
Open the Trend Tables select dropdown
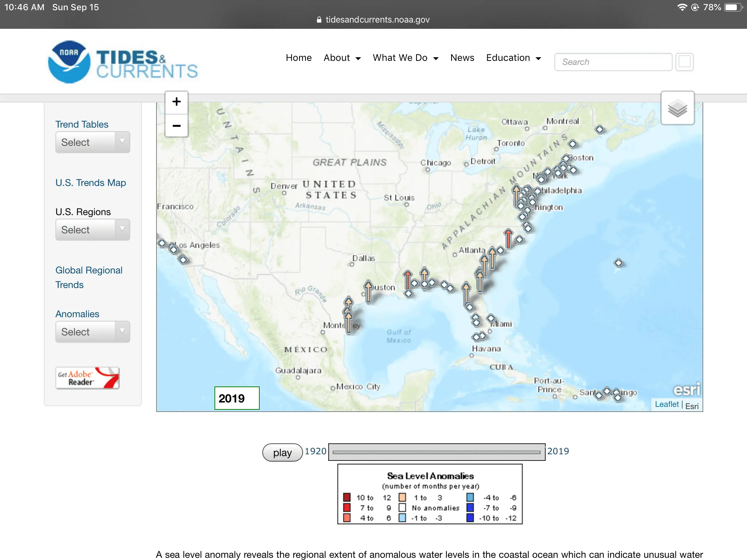pos(93,142)
